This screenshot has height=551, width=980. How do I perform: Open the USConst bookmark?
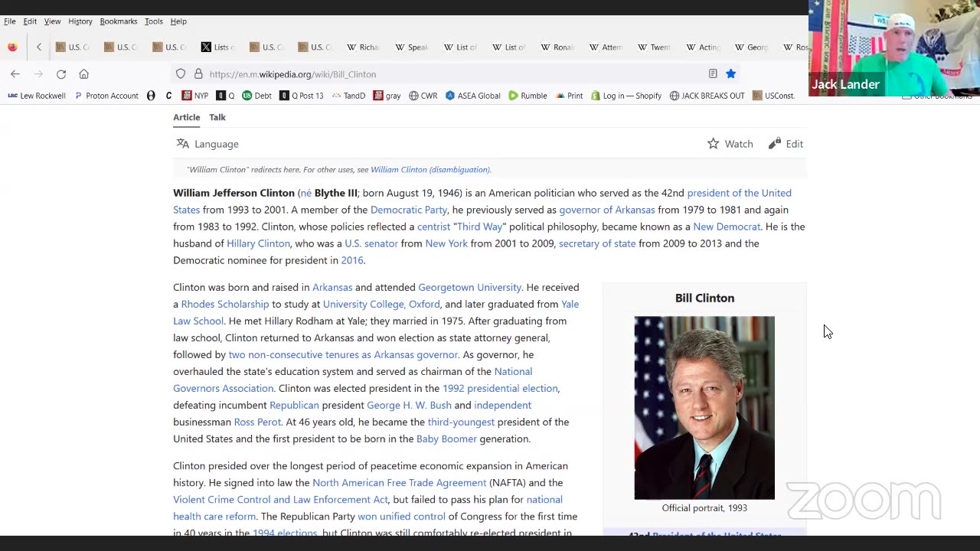773,96
